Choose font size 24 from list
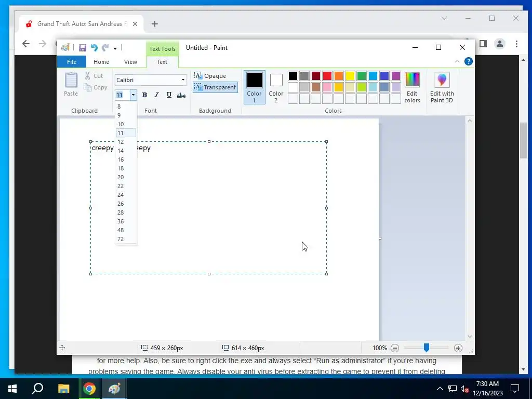 pos(126,195)
